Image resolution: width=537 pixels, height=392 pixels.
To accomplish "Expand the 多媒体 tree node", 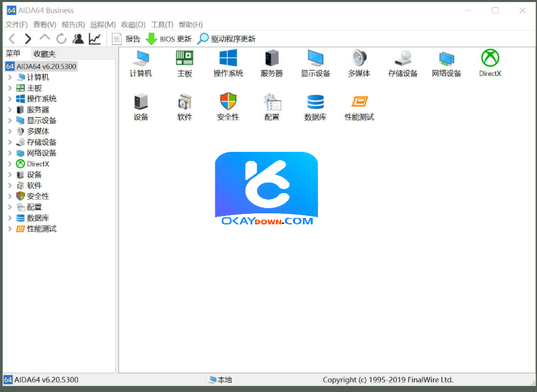I will coord(10,132).
